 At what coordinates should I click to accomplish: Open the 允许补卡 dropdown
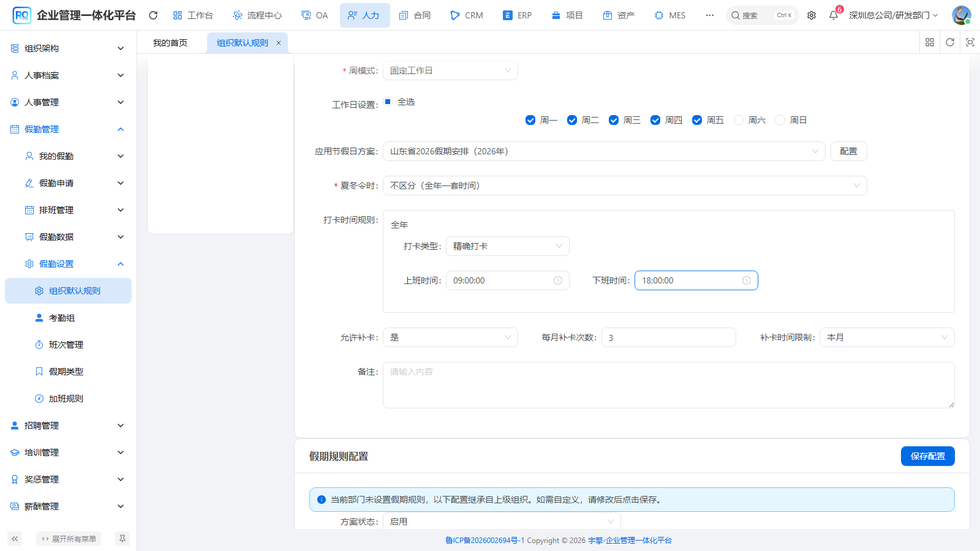(450, 337)
